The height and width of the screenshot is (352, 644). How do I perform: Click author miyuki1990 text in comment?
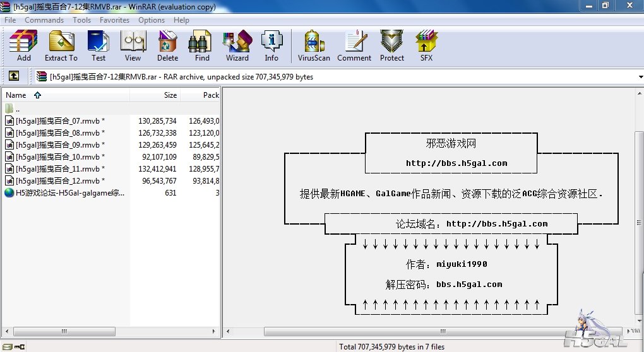(462, 264)
